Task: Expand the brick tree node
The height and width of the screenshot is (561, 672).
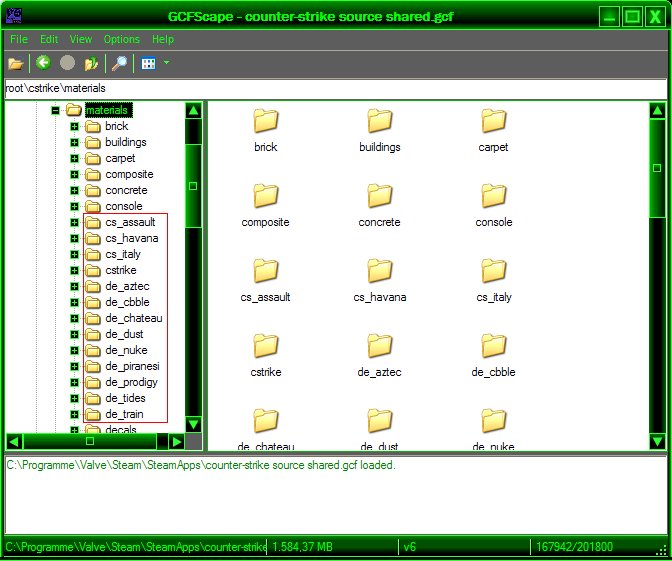Action: pyautogui.click(x=75, y=126)
